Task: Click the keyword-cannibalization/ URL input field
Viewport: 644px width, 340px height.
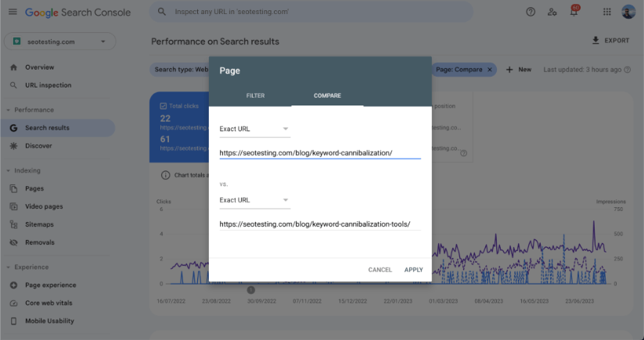Action: click(x=320, y=153)
